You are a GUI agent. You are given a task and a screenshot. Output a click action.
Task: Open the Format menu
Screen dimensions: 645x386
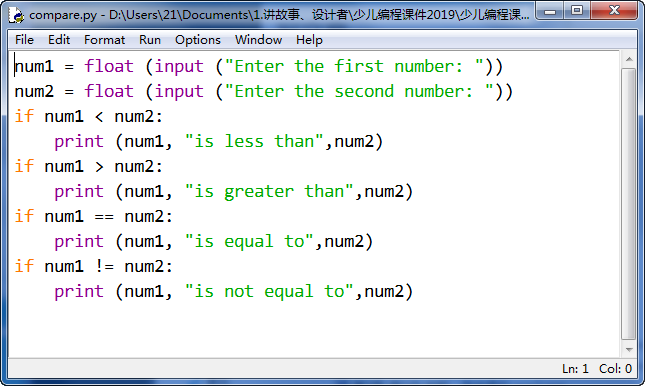104,40
